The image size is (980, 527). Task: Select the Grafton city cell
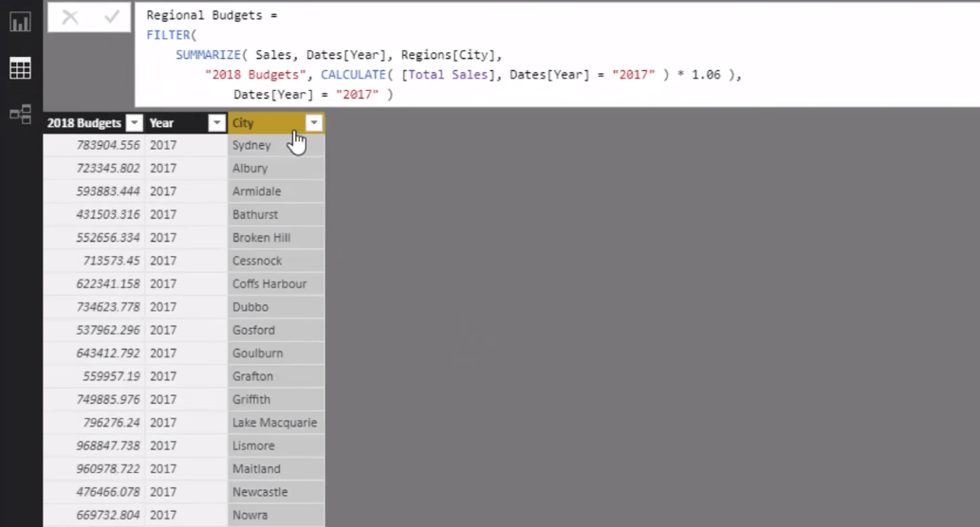tap(276, 376)
